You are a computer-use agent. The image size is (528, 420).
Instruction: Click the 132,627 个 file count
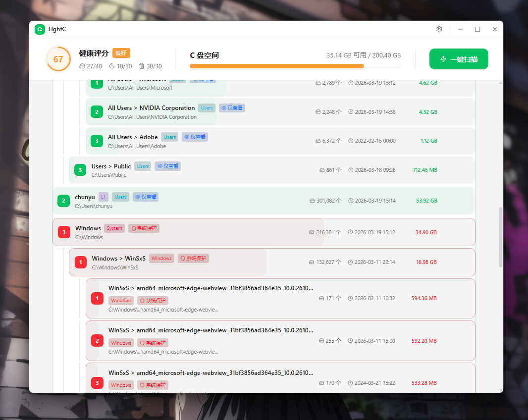329,262
